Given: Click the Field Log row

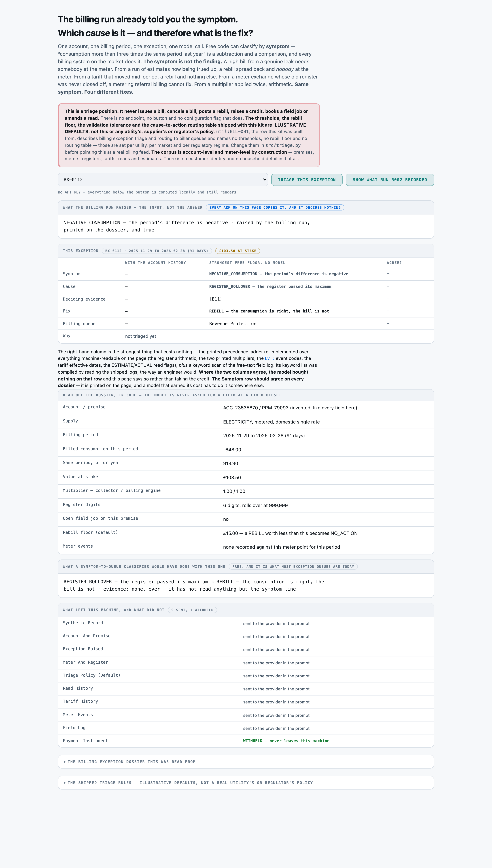Looking at the screenshot, I should point(246,728).
